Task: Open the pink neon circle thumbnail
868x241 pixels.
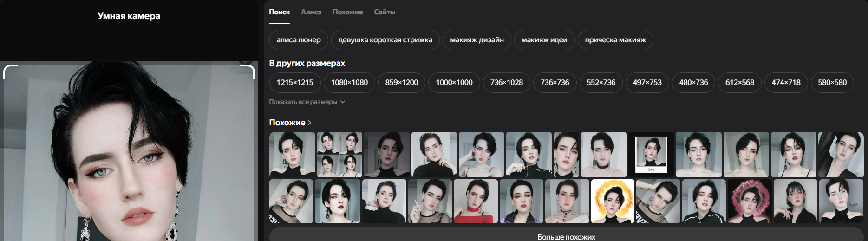Action: pos(750,202)
